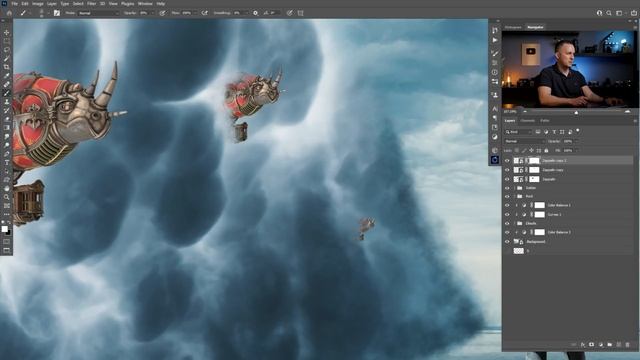Create new adjustment layer icon

[x=600, y=344]
